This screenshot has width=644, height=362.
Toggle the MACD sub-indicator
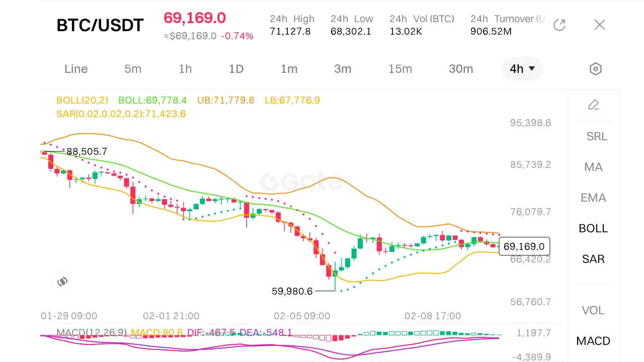(x=593, y=341)
